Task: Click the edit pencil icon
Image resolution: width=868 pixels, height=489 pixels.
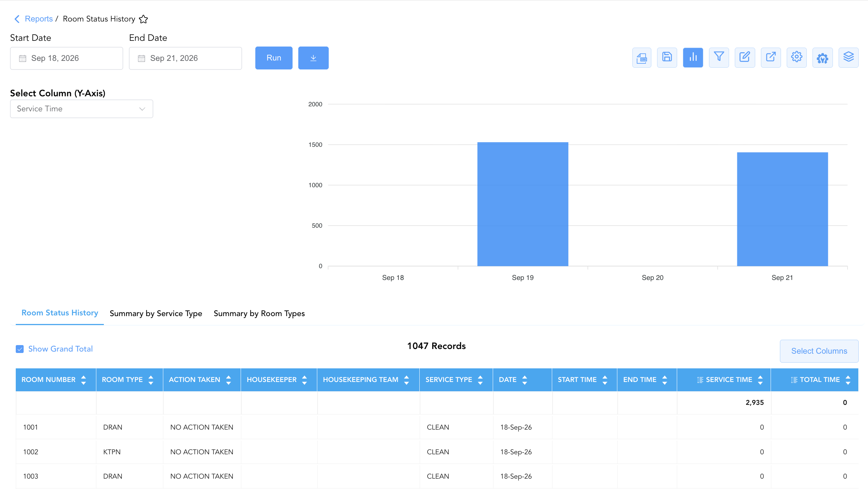Action: tap(745, 58)
